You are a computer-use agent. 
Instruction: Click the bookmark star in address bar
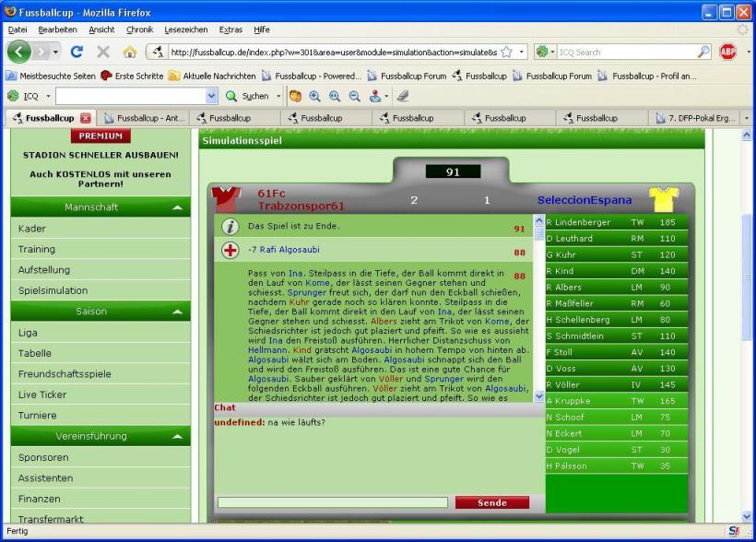coord(506,53)
